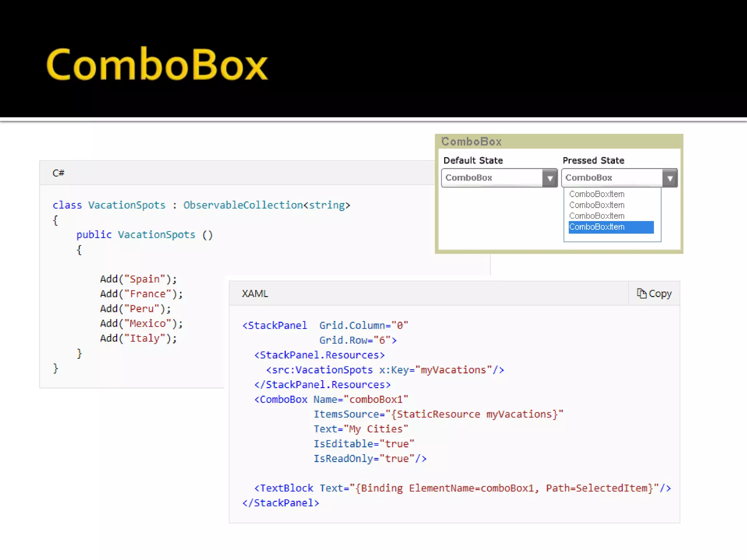
Task: Select the first ComboBoxItem in list
Action: pos(597,194)
